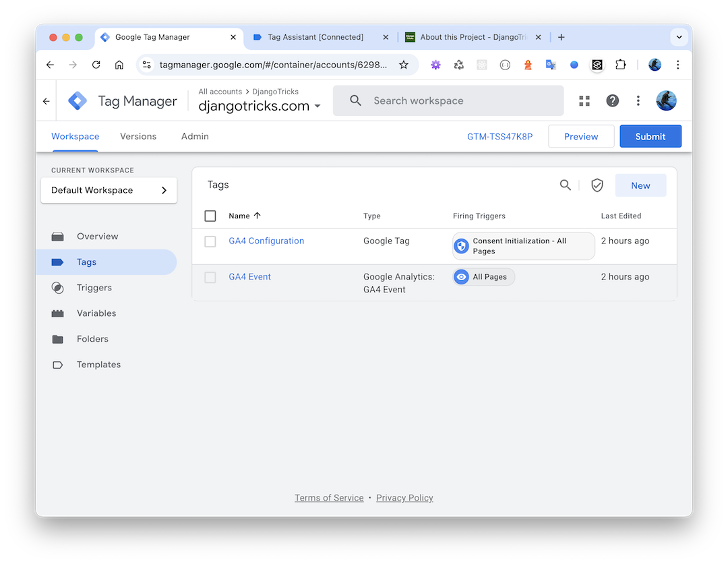728x564 pixels.
Task: Click the account avatar in Tag Manager header
Action: (666, 100)
